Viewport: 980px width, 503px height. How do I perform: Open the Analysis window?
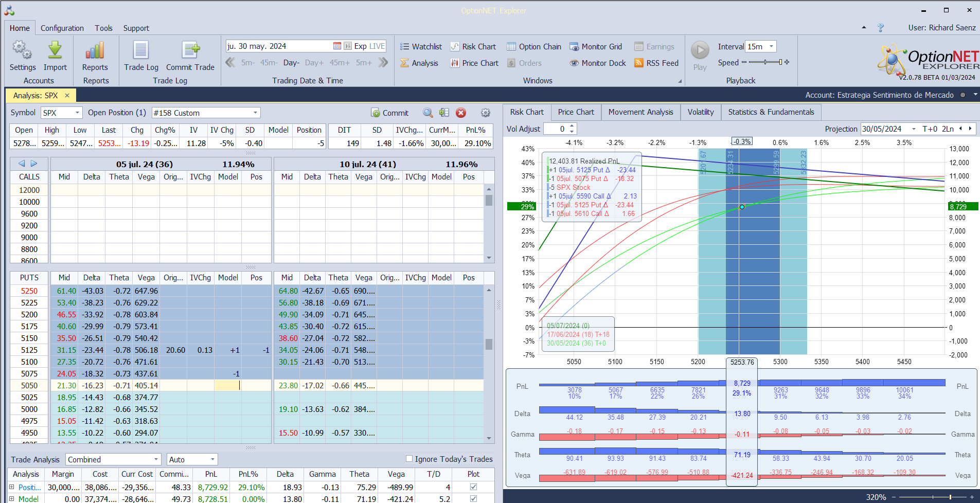(x=419, y=63)
